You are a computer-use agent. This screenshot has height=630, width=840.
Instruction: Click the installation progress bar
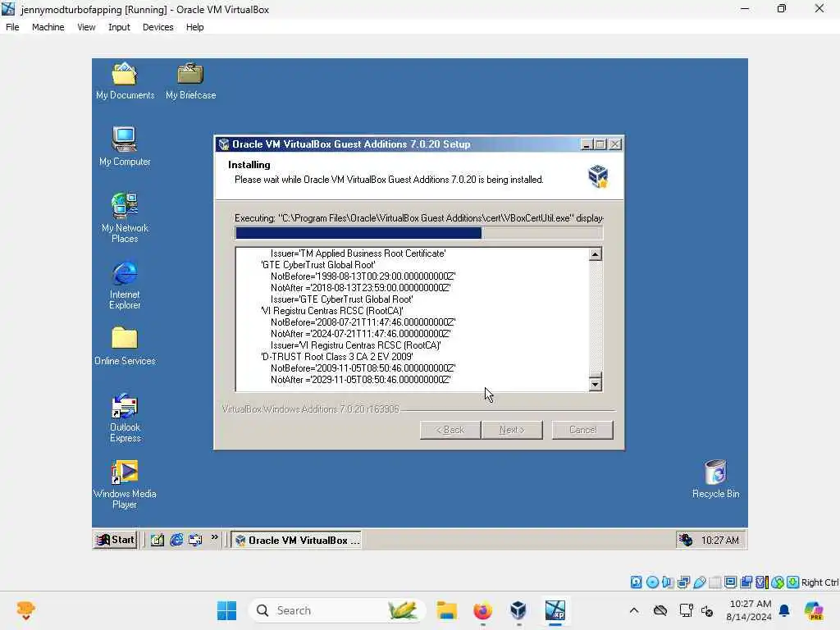click(419, 233)
